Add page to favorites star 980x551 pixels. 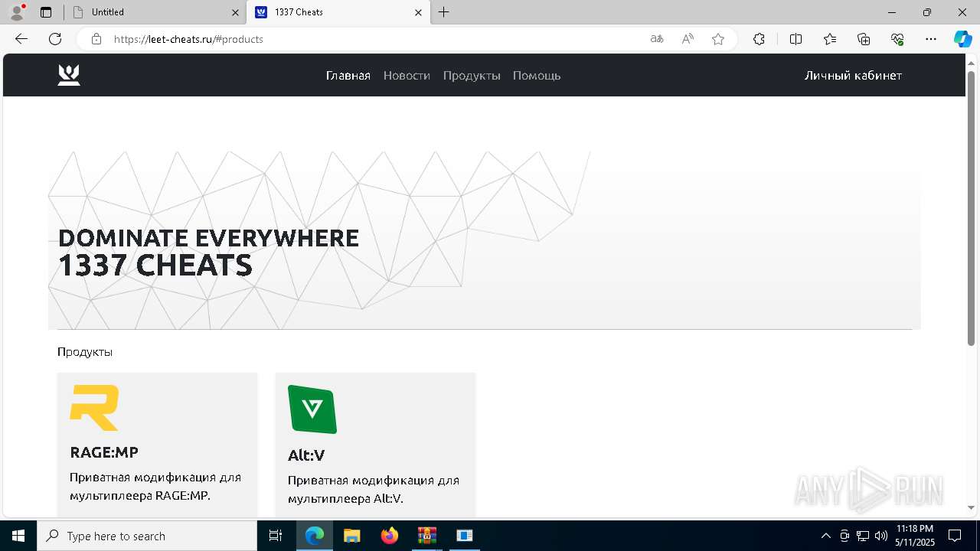(x=718, y=39)
